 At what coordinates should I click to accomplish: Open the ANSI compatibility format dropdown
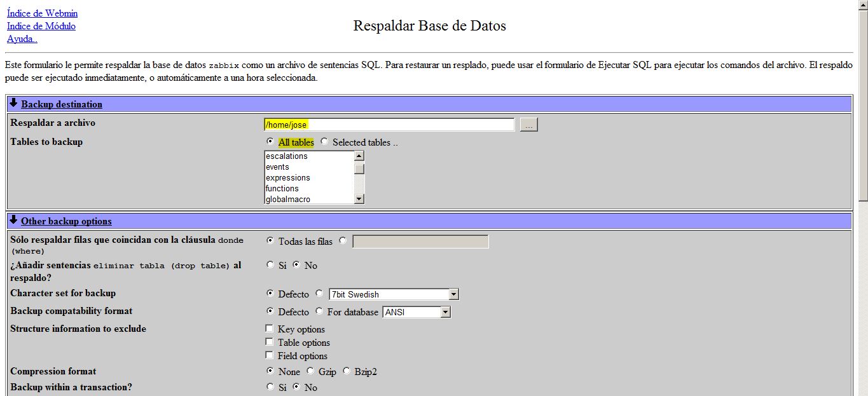tap(445, 312)
